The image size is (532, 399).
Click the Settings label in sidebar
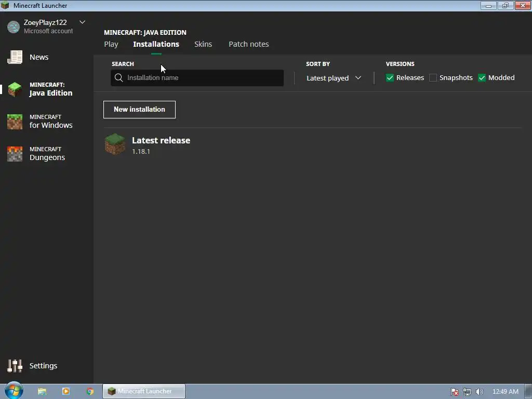click(x=43, y=366)
